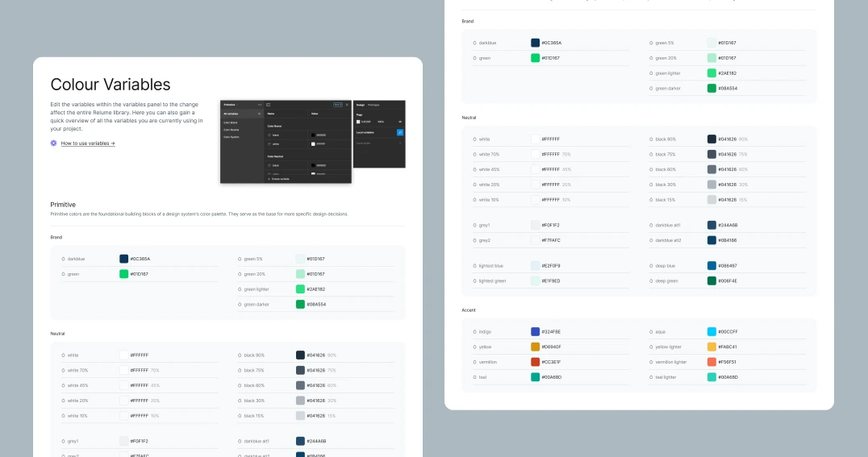Click the purple gear icon beside How to use variables
Screen dimensions: 868x457
coord(54,143)
